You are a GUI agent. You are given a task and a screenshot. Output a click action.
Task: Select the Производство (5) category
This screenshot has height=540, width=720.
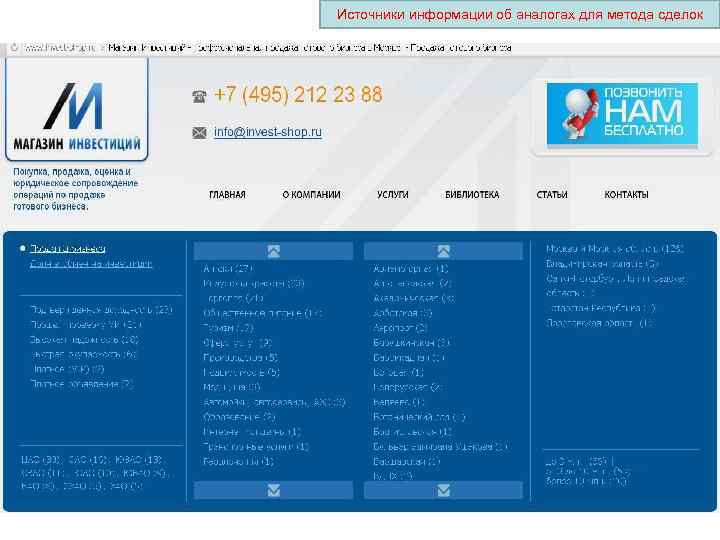click(x=240, y=358)
